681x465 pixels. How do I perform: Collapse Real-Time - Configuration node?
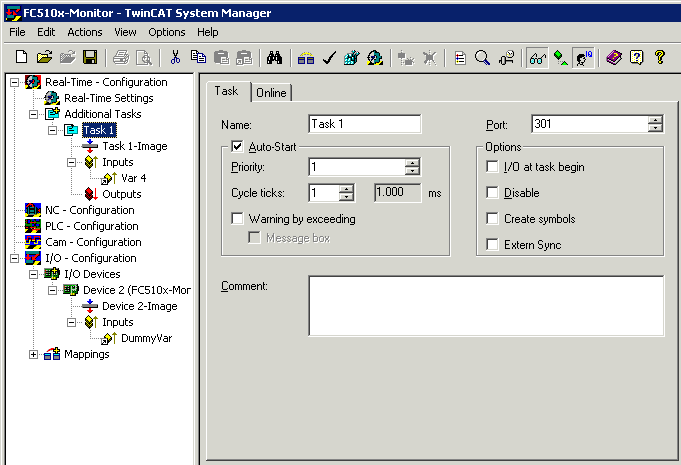coord(14,82)
